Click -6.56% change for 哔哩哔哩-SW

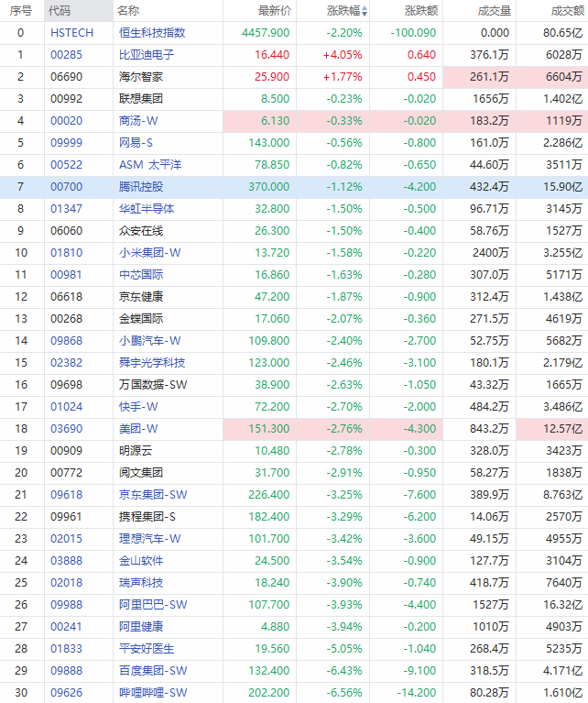click(x=344, y=692)
